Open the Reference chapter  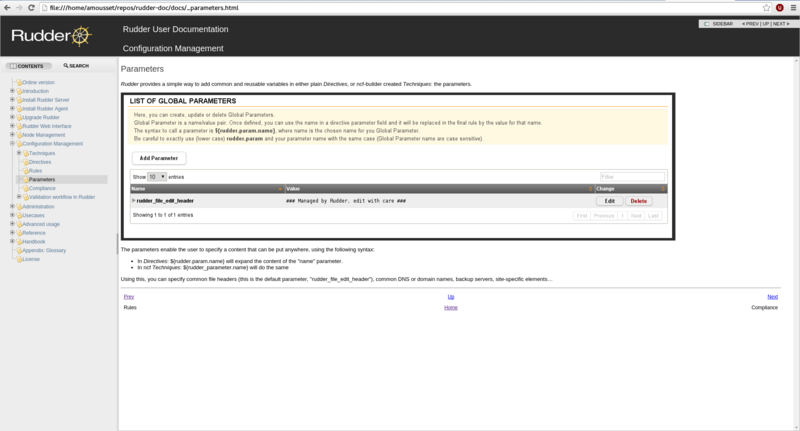tap(34, 233)
